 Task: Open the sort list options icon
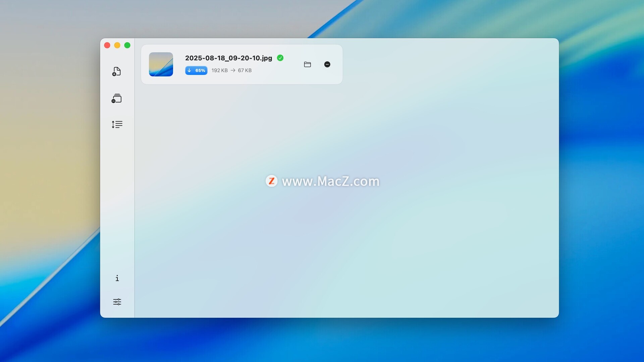pyautogui.click(x=117, y=124)
